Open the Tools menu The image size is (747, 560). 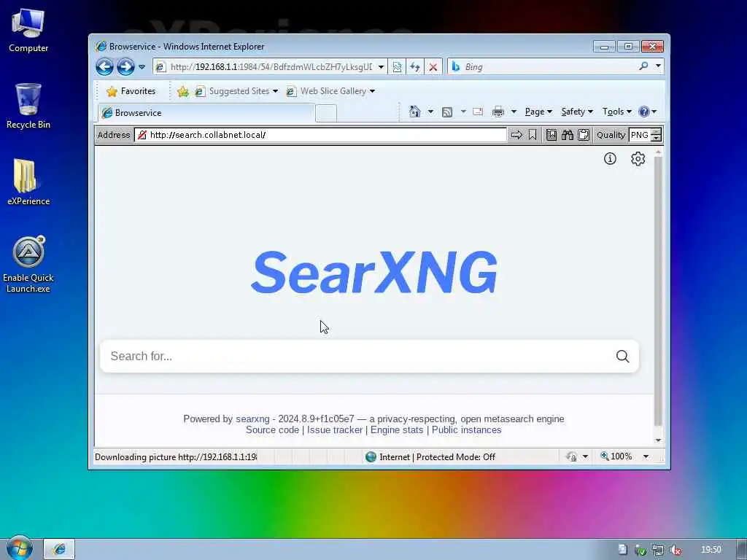[x=617, y=112]
